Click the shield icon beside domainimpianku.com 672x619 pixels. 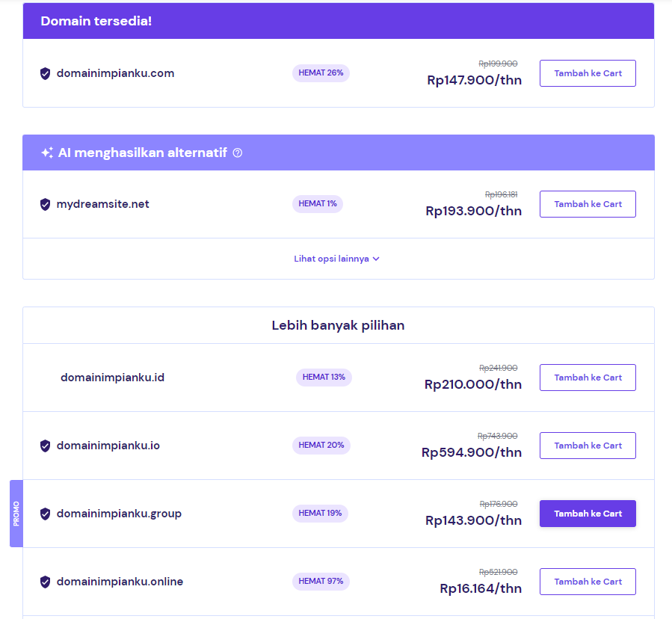[45, 73]
